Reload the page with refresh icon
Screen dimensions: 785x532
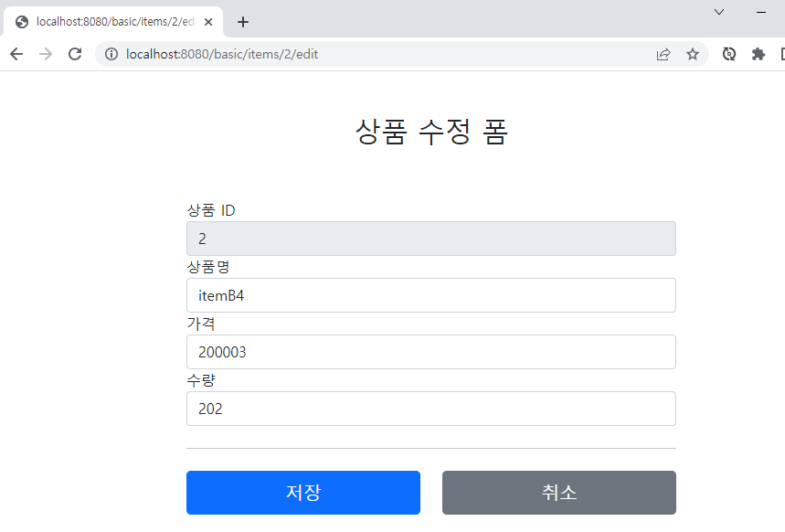(x=75, y=54)
